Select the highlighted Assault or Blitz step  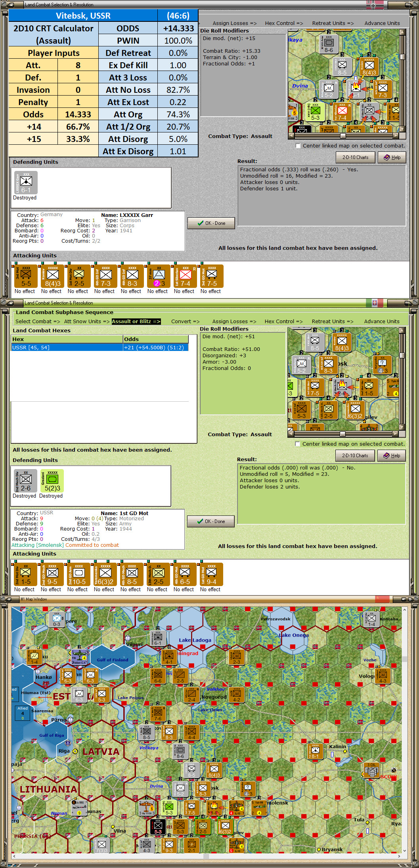tap(136, 322)
